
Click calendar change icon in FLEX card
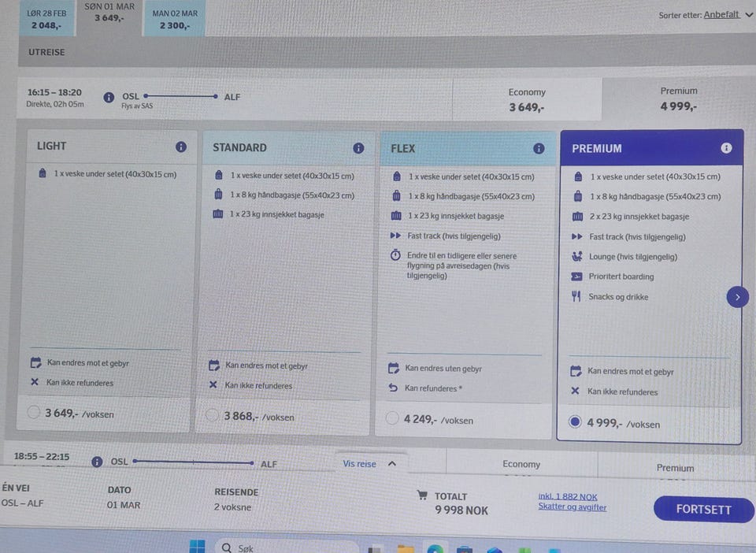tap(394, 369)
